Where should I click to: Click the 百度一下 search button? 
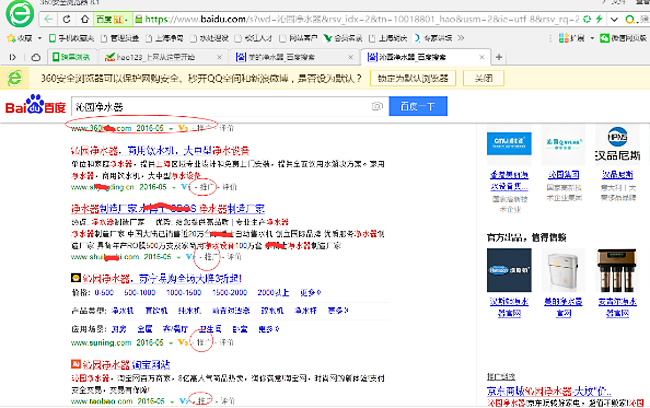click(x=418, y=106)
